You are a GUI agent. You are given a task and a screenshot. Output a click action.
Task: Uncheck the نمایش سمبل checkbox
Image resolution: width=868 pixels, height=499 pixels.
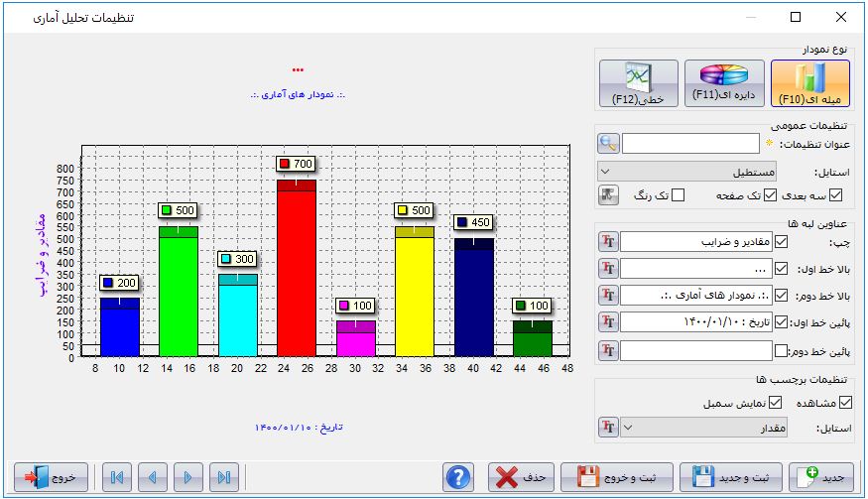point(776,403)
